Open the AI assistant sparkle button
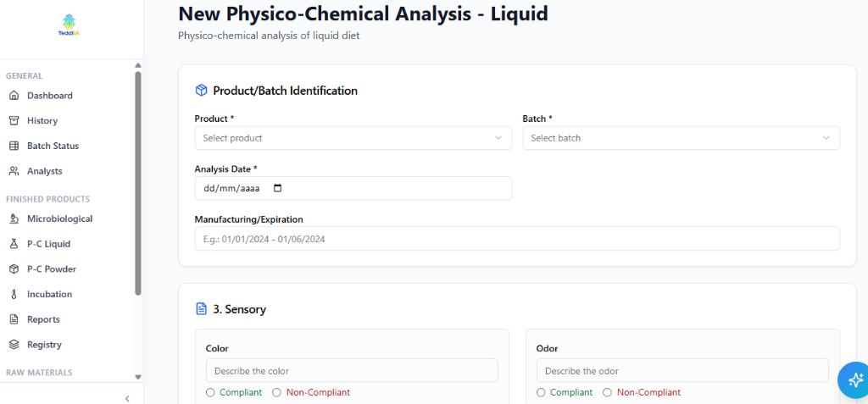 854,380
